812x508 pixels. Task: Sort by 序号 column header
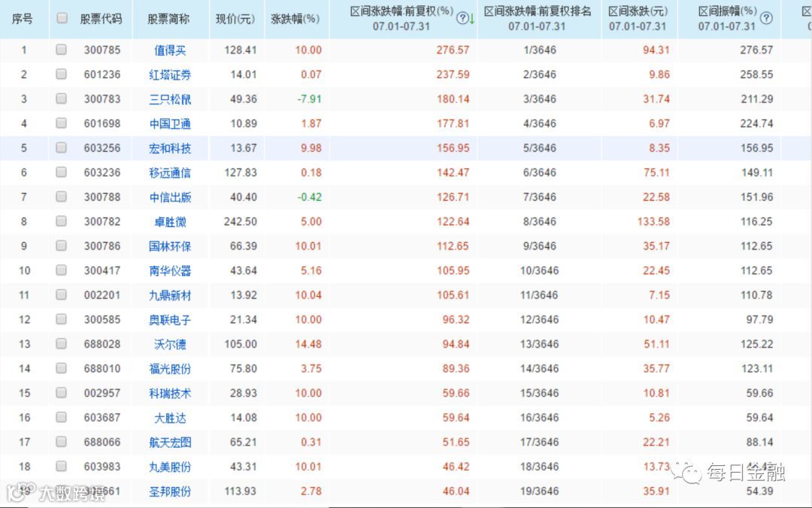(x=23, y=19)
